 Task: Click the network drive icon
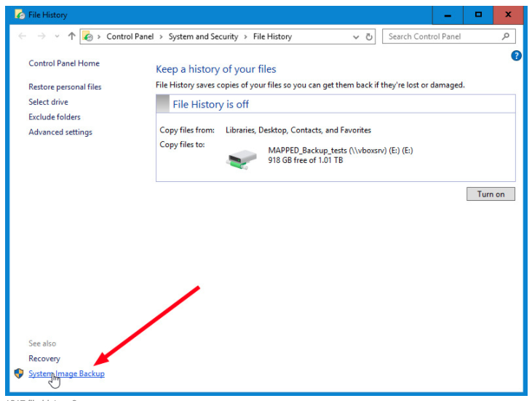coord(241,159)
